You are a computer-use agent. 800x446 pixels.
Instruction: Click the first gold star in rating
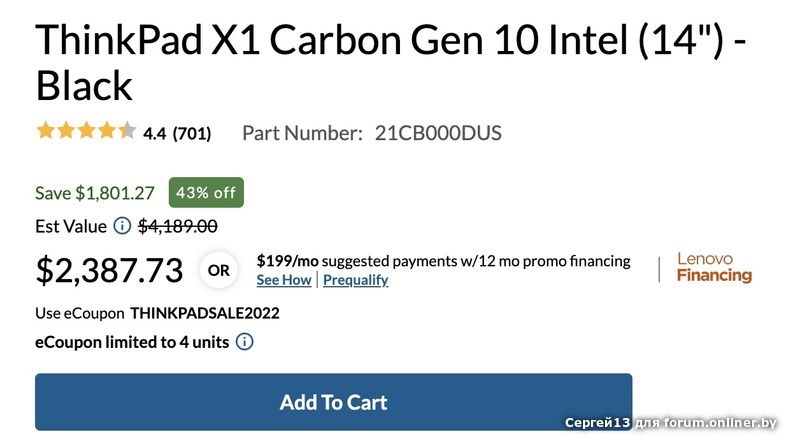[45, 131]
